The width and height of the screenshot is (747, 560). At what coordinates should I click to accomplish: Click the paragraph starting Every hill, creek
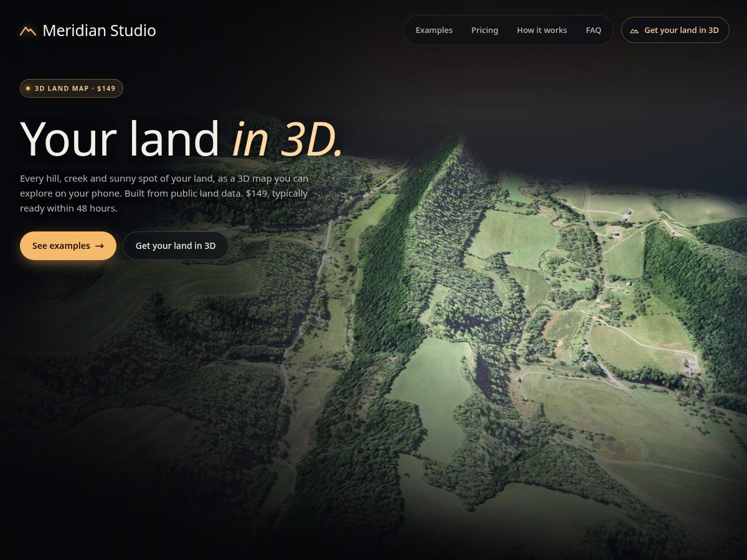tap(164, 193)
